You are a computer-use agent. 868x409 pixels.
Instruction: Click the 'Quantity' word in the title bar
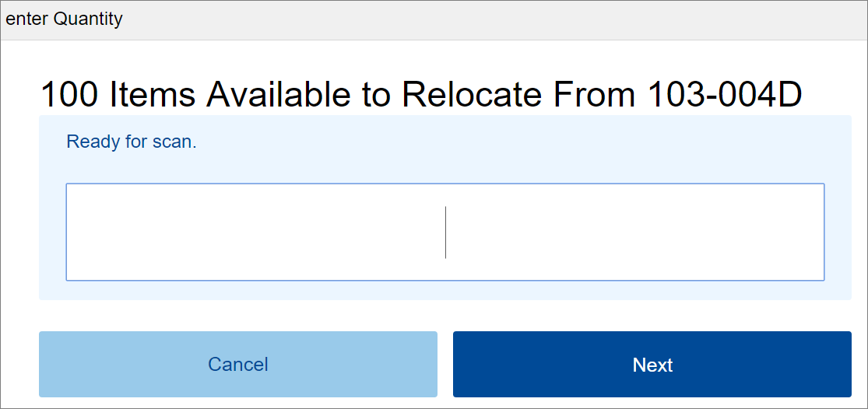click(88, 20)
